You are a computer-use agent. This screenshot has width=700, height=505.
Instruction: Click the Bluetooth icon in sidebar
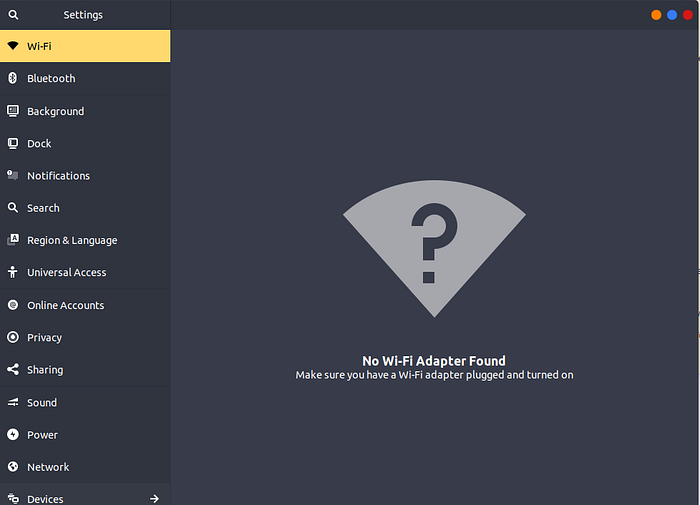pos(13,78)
